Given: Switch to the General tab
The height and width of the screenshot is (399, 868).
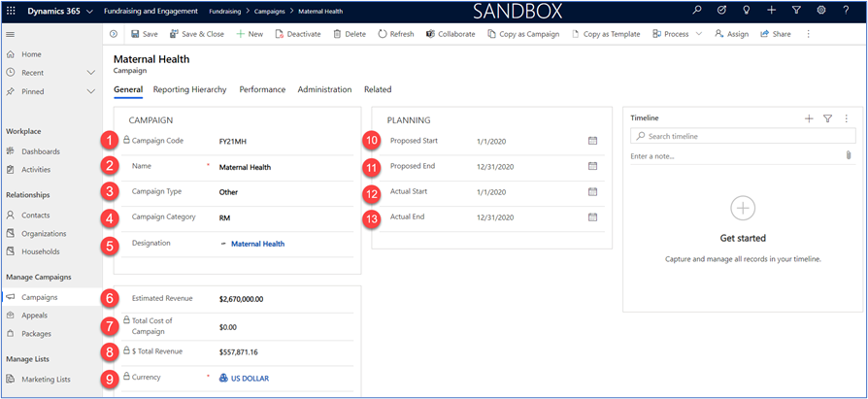Looking at the screenshot, I should (128, 89).
